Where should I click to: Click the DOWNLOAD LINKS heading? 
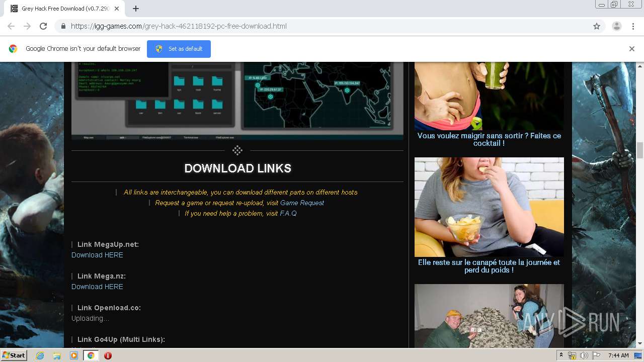(237, 168)
